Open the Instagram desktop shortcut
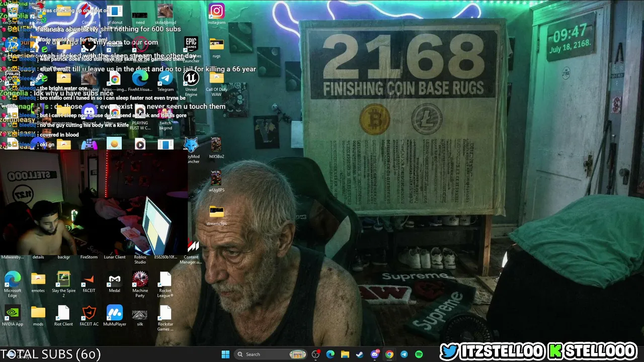 [x=216, y=14]
